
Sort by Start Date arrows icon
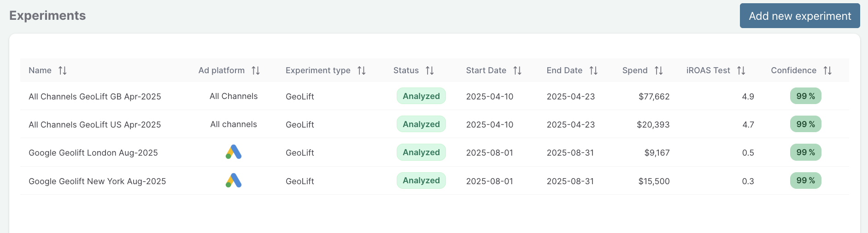(x=517, y=70)
